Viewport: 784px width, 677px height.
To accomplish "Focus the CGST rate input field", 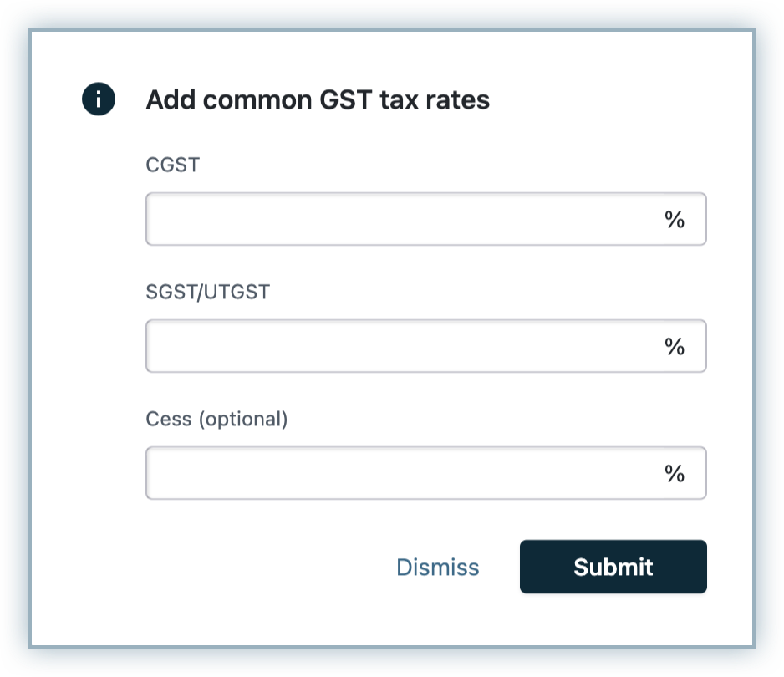I will (401, 219).
